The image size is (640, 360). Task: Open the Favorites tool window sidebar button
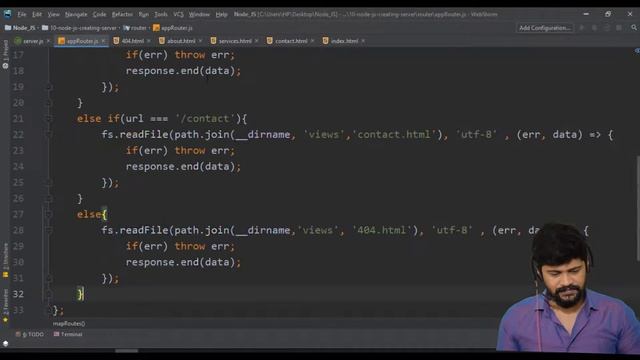pyautogui.click(x=5, y=306)
